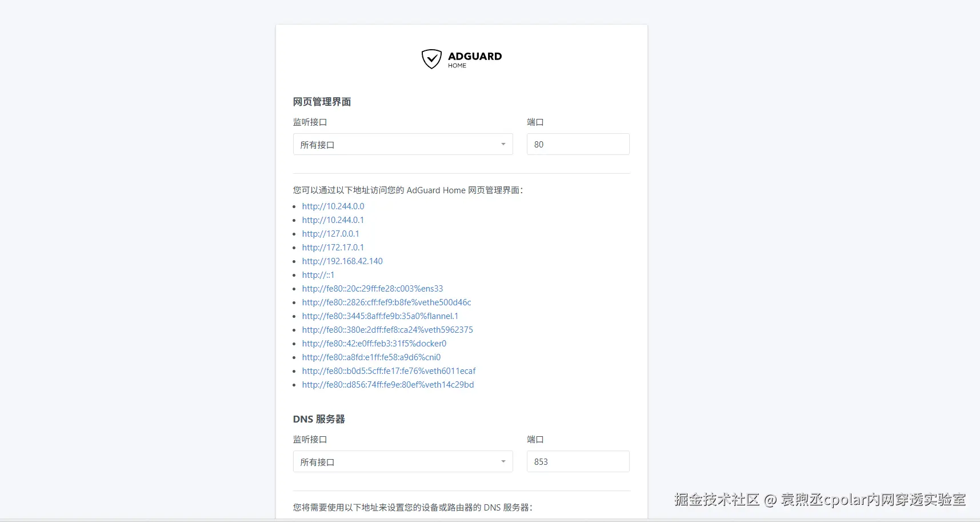
Task: Click the ADGUARD HOME logo text
Action: (475, 59)
